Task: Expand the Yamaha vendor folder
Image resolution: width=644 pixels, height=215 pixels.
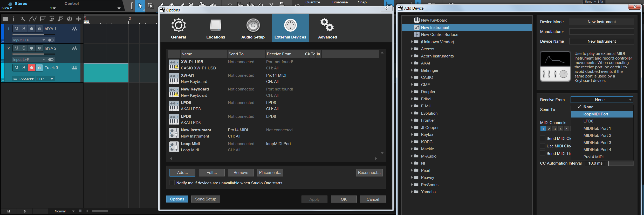Action: [412, 192]
